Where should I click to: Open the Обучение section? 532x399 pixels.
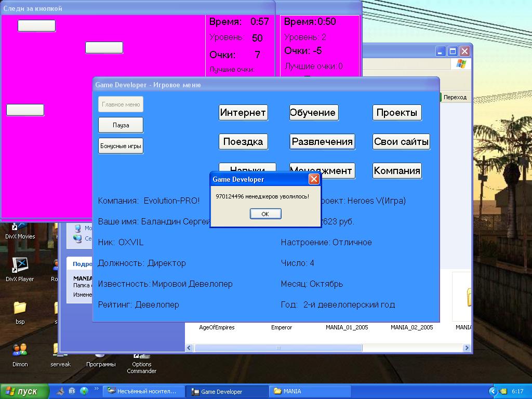click(x=314, y=113)
